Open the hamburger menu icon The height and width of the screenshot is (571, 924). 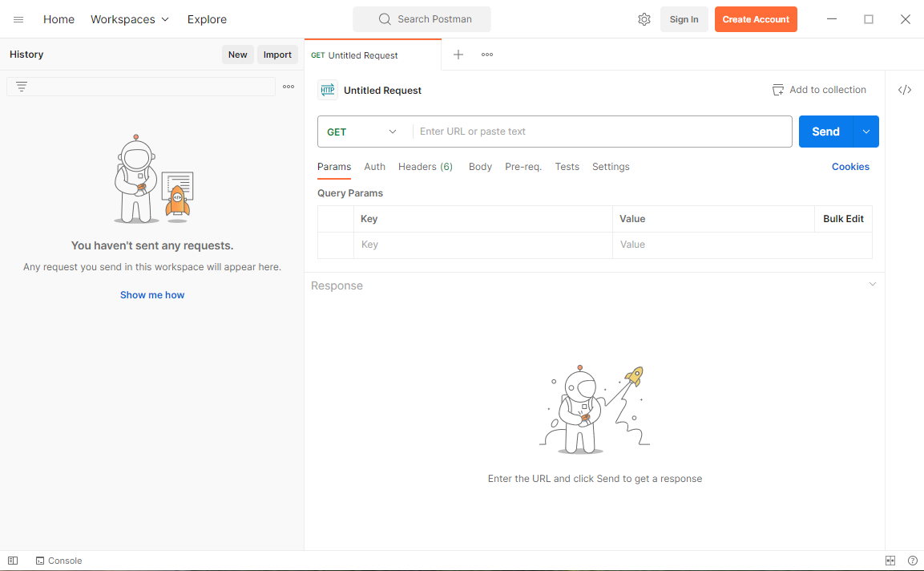pyautogui.click(x=18, y=19)
